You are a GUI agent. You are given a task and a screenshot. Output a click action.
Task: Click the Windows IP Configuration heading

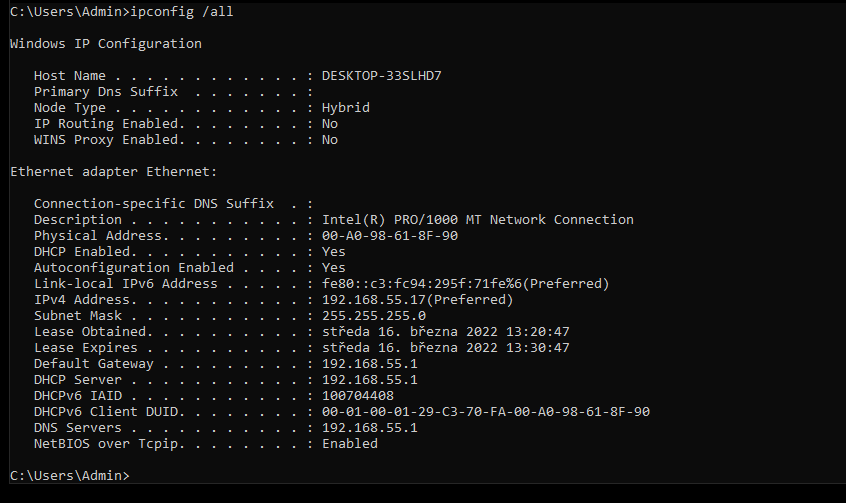(105, 43)
